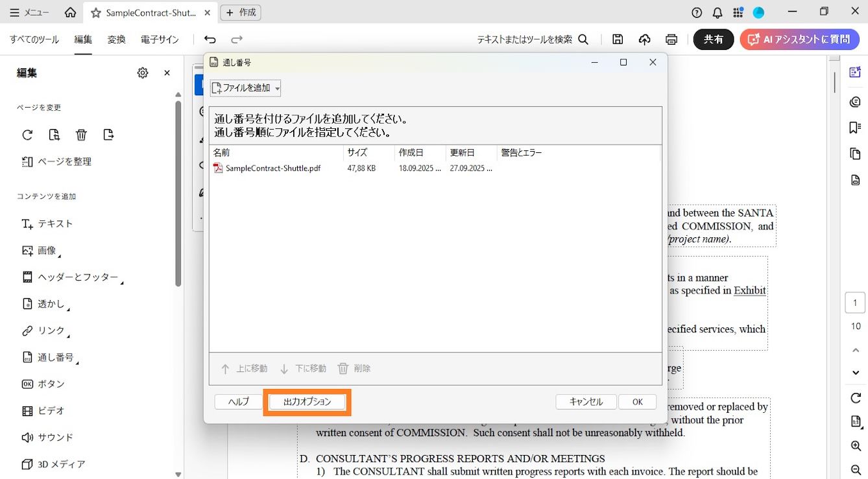Delete a page using the trash icon

pos(80,135)
